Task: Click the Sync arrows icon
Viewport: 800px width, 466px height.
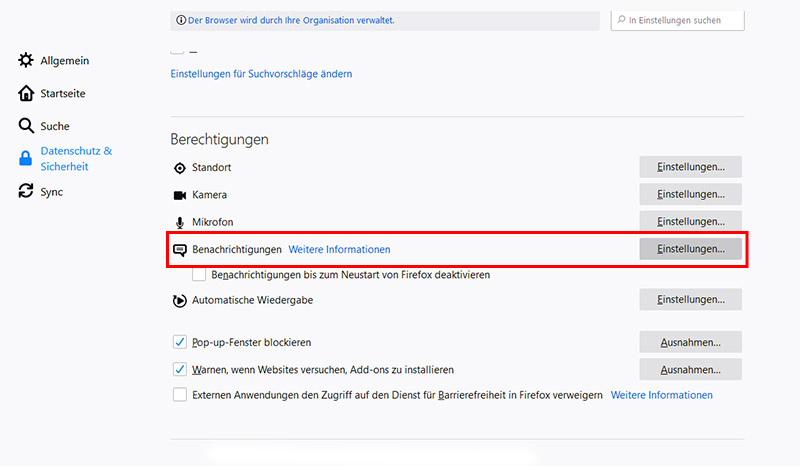Action: (26, 191)
